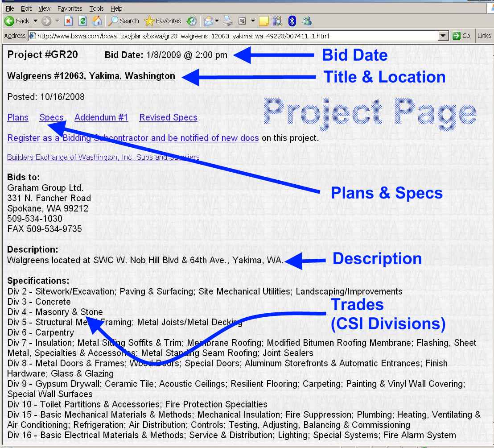This screenshot has width=494, height=448.
Task: Expand the Edit dropdown arrow
Action: [253, 21]
